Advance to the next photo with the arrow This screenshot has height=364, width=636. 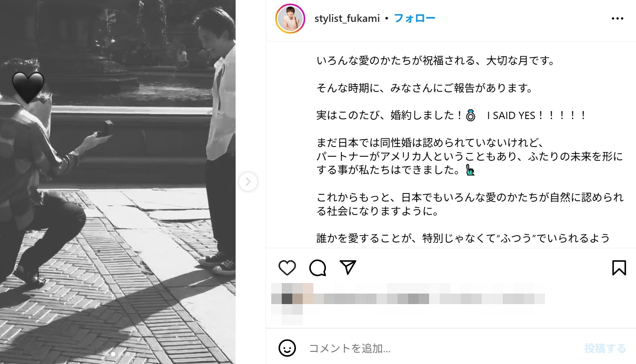tap(248, 181)
